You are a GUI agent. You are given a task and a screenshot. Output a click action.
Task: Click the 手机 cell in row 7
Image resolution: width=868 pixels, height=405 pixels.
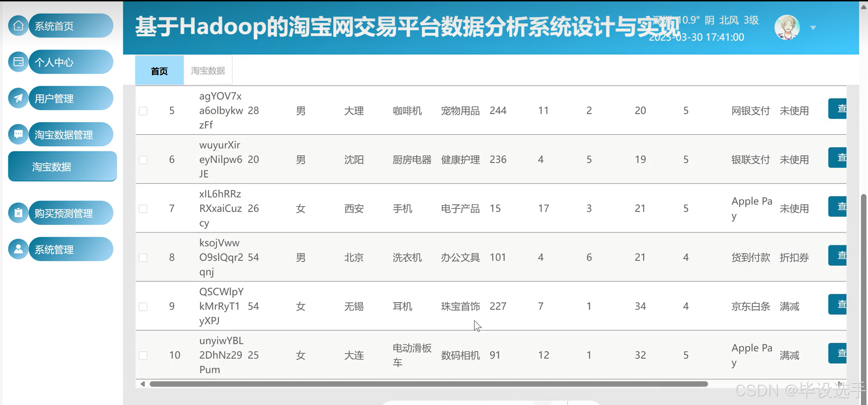(402, 209)
